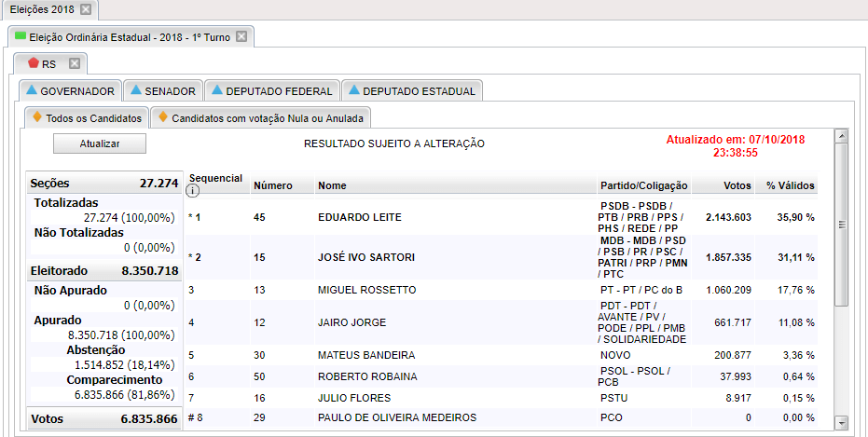
Task: Sort by the Partido/Coligação column header
Action: click(x=644, y=185)
